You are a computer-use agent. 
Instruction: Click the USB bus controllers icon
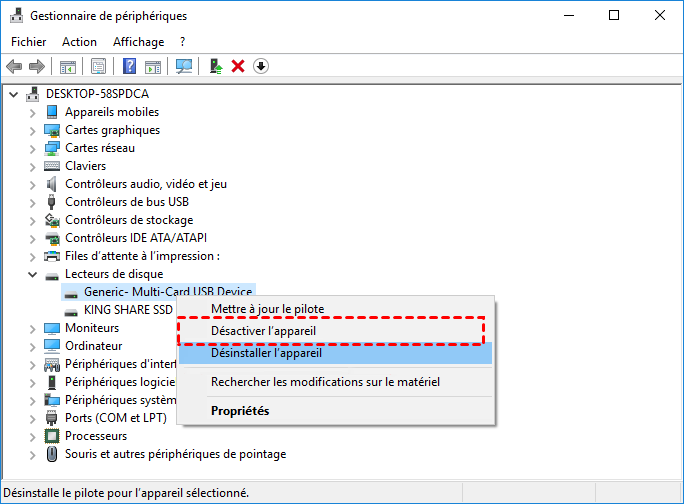[51, 202]
